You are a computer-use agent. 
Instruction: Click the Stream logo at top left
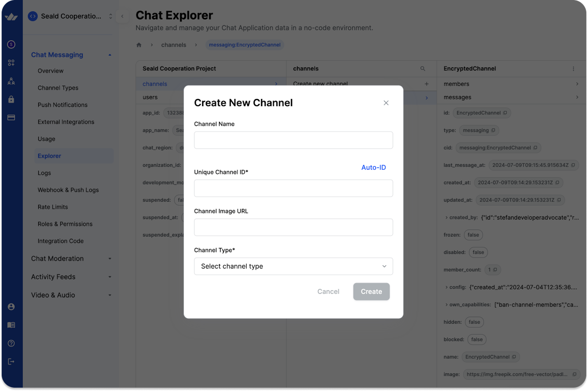pos(11,16)
